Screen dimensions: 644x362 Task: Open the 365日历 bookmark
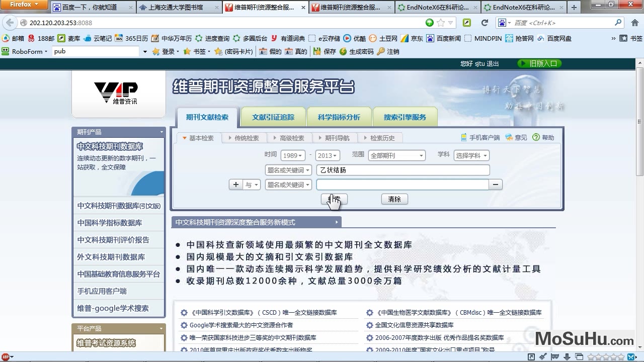coord(132,38)
